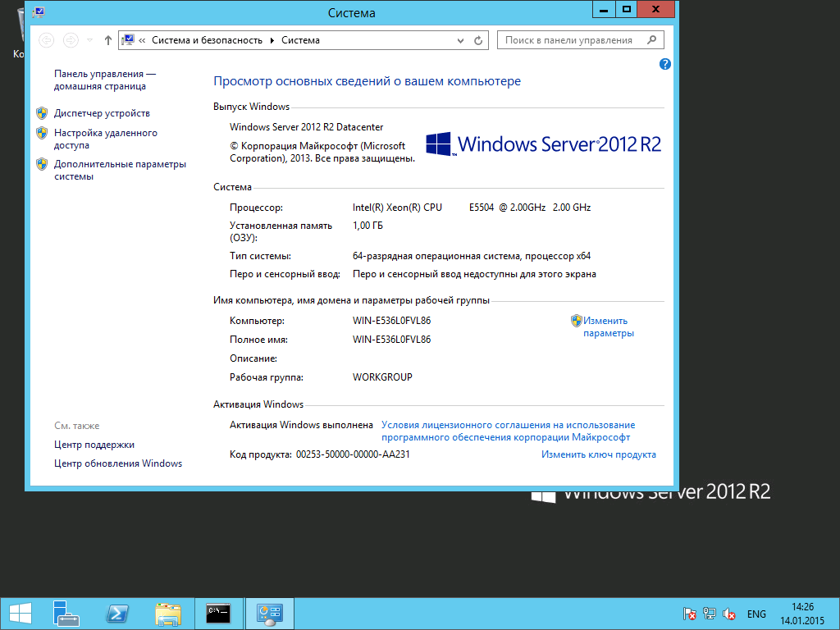This screenshot has height=630, width=840.
Task: Open Server Manager from the taskbar
Action: coord(66,613)
